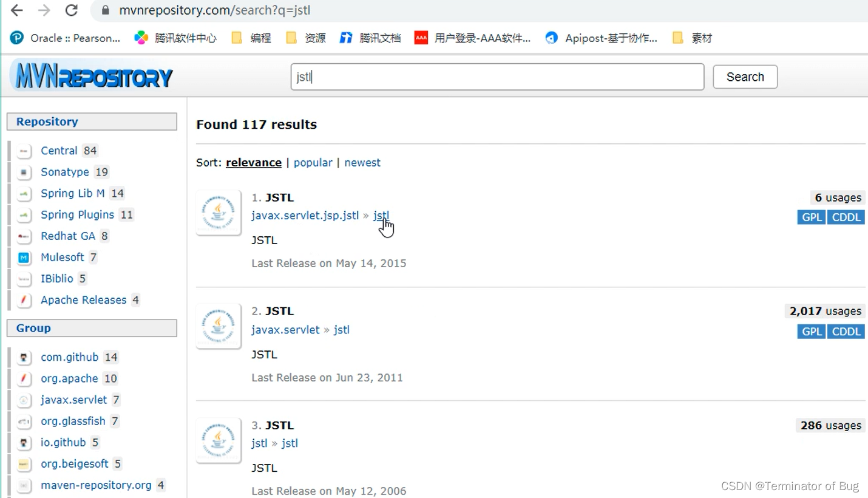
Task: Click Mulesoft repository icon
Action: [x=24, y=258]
